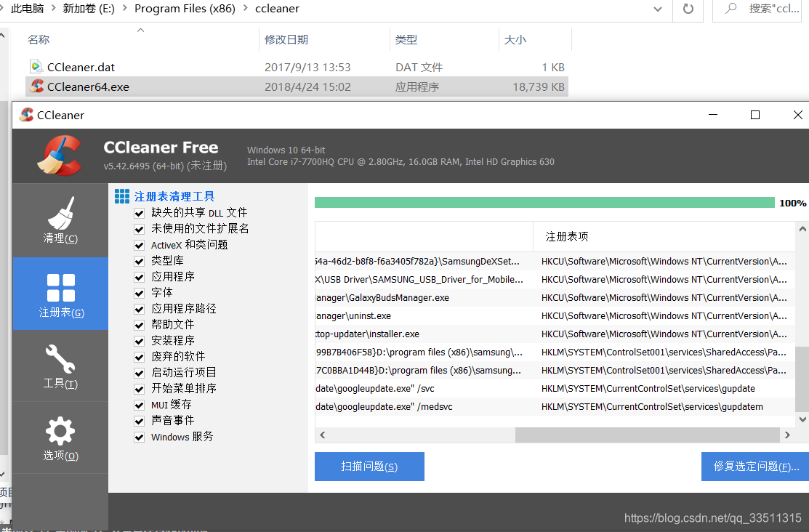Select the GalaxyBudsManager.exe result row
Image resolution: width=809 pixels, height=532 pixels.
(x=555, y=298)
